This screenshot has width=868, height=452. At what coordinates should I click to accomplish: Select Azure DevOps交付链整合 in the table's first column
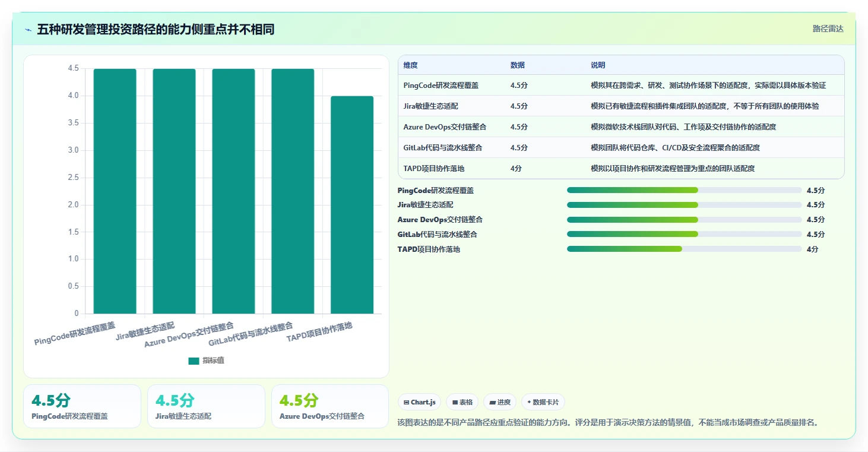[445, 127]
